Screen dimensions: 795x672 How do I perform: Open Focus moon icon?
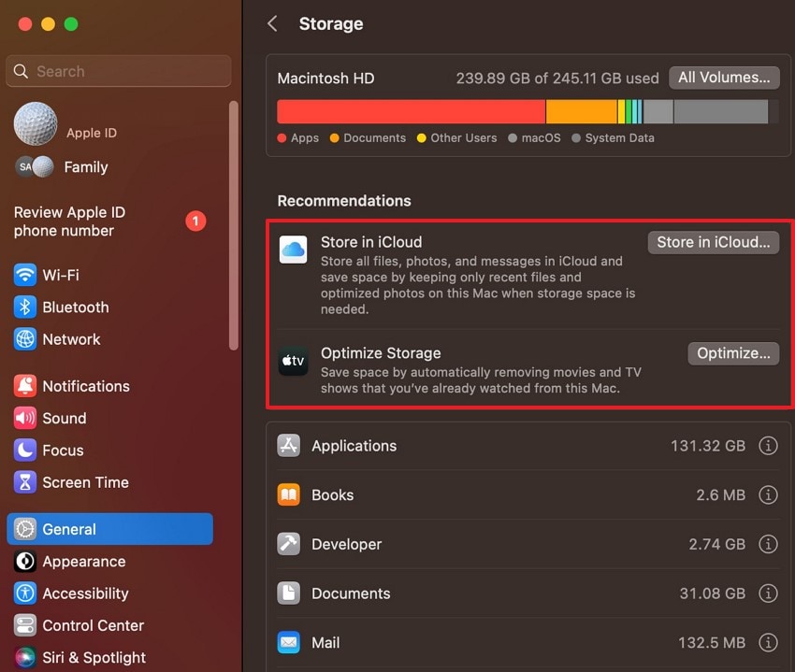(25, 450)
